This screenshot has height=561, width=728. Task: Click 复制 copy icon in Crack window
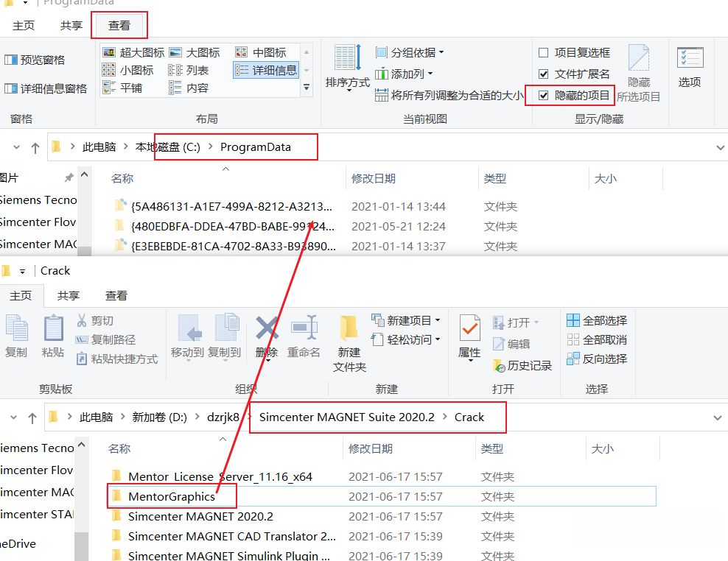[x=16, y=336]
